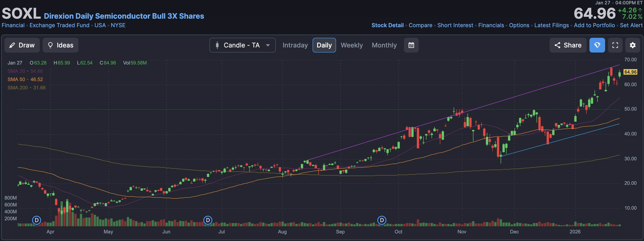This screenshot has height=241, width=644.
Task: Click the candlestick icon in chart type selector
Action: [217, 45]
